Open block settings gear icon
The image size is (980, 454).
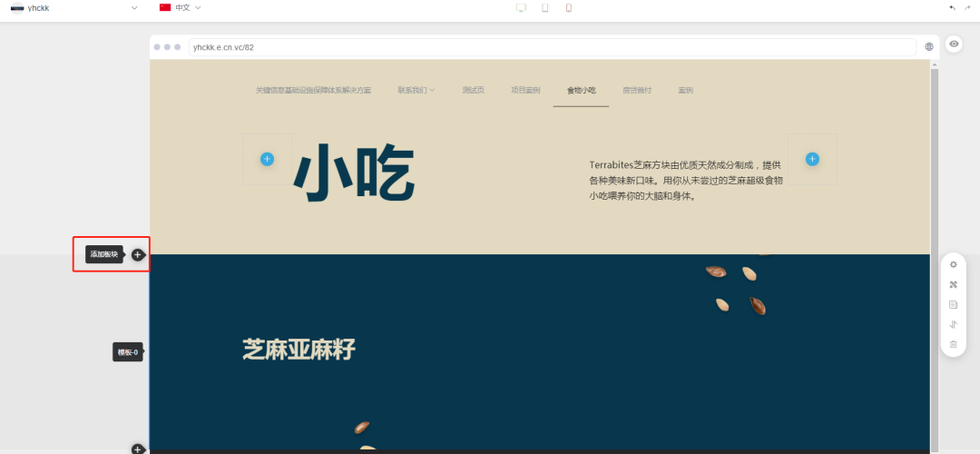[x=953, y=264]
